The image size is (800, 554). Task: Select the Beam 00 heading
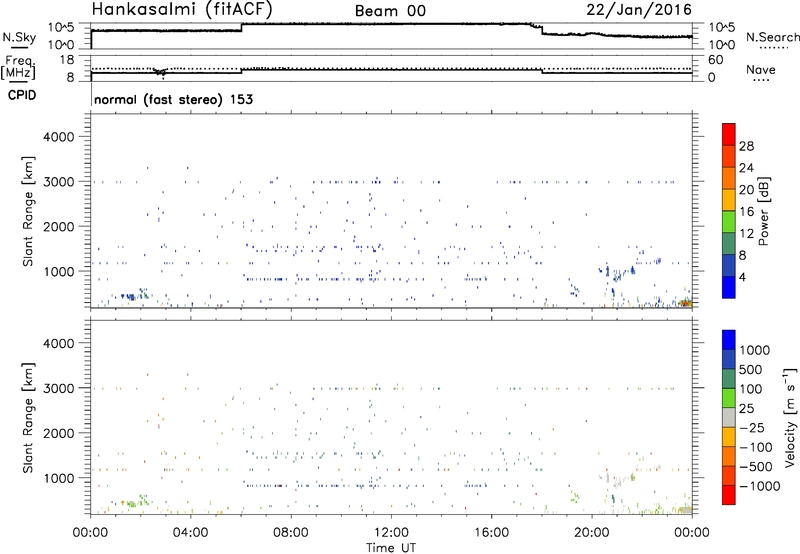[390, 11]
